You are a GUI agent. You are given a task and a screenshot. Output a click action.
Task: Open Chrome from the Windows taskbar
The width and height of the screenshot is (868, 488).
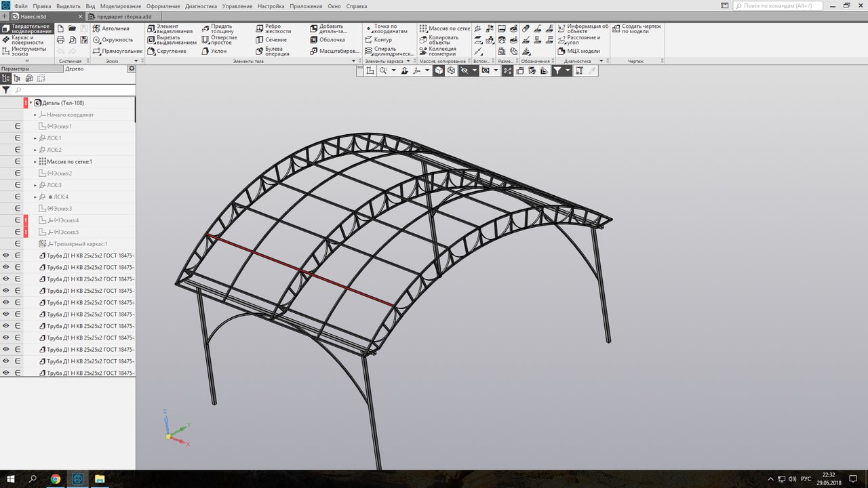[56, 479]
